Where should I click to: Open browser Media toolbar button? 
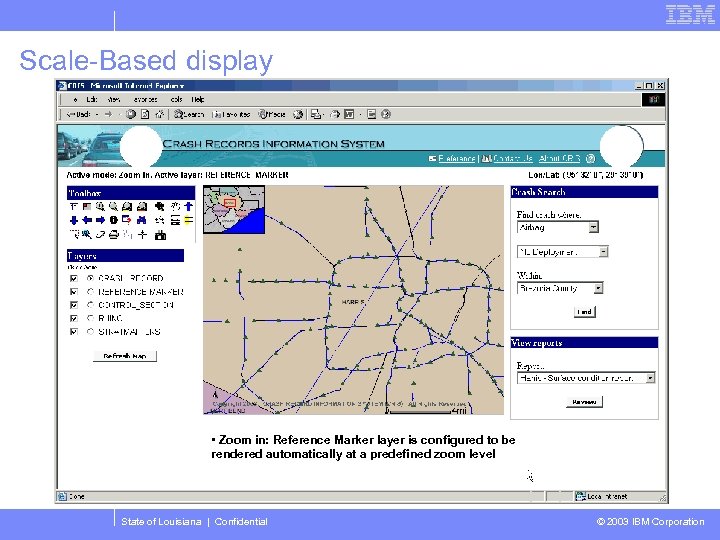271,114
